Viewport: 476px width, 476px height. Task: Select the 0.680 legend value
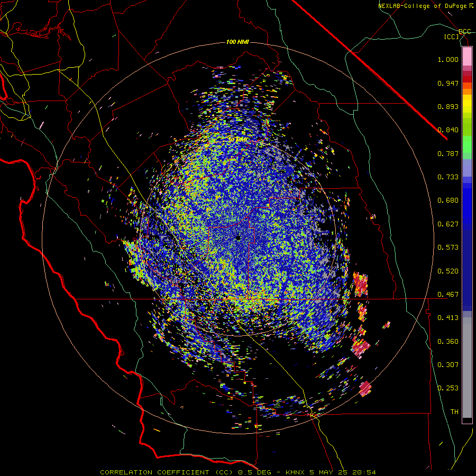448,200
